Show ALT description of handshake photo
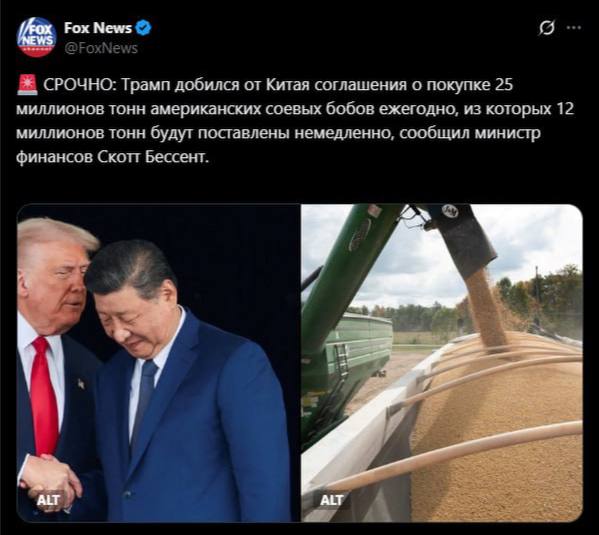Image resolution: width=599 pixels, height=535 pixels. tap(48, 500)
